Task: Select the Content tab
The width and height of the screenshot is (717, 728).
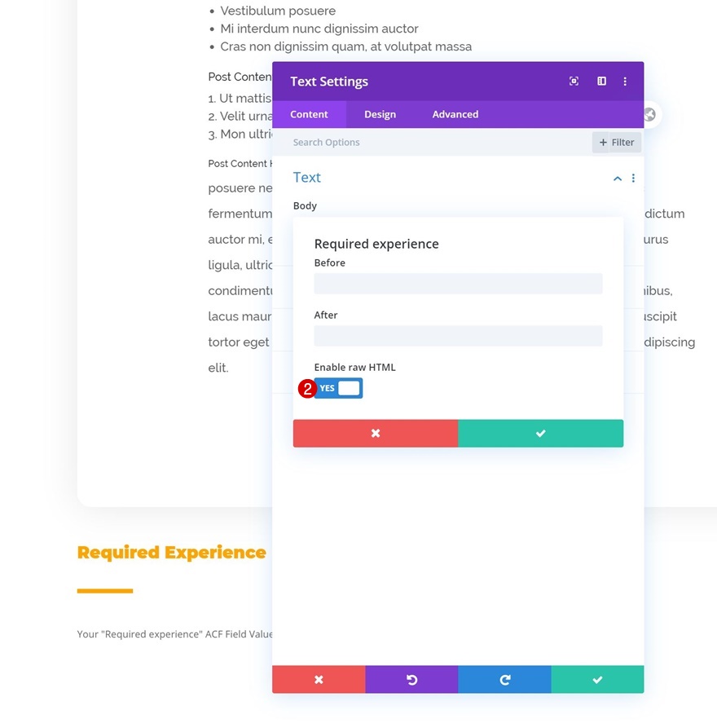Action: coord(309,114)
